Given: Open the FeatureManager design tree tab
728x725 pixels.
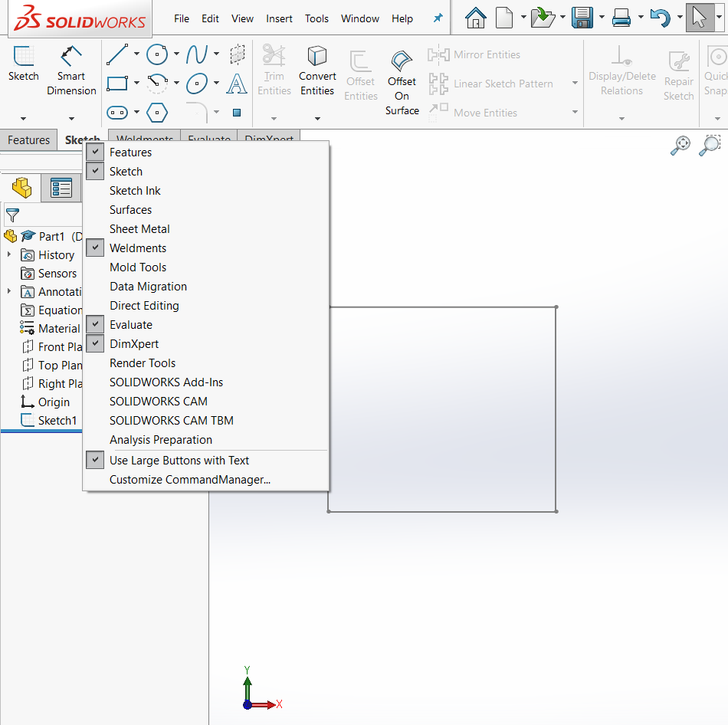Looking at the screenshot, I should click(21, 188).
